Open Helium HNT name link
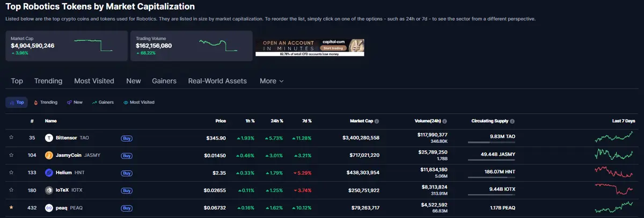Viewport: 644px width, 218px height. tap(70, 173)
